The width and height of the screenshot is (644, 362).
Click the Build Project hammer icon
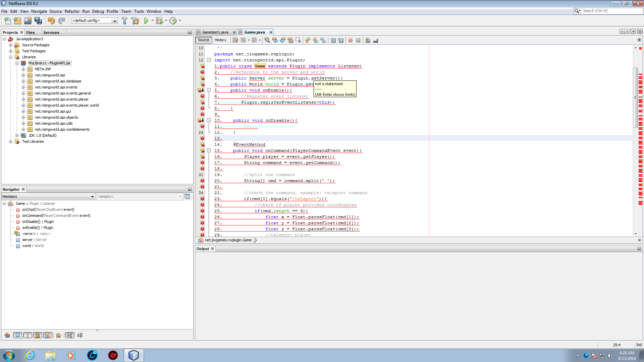(x=124, y=21)
